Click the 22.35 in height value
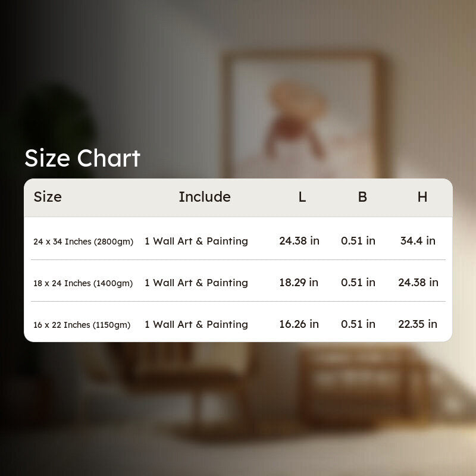The width and height of the screenshot is (476, 476). [418, 324]
